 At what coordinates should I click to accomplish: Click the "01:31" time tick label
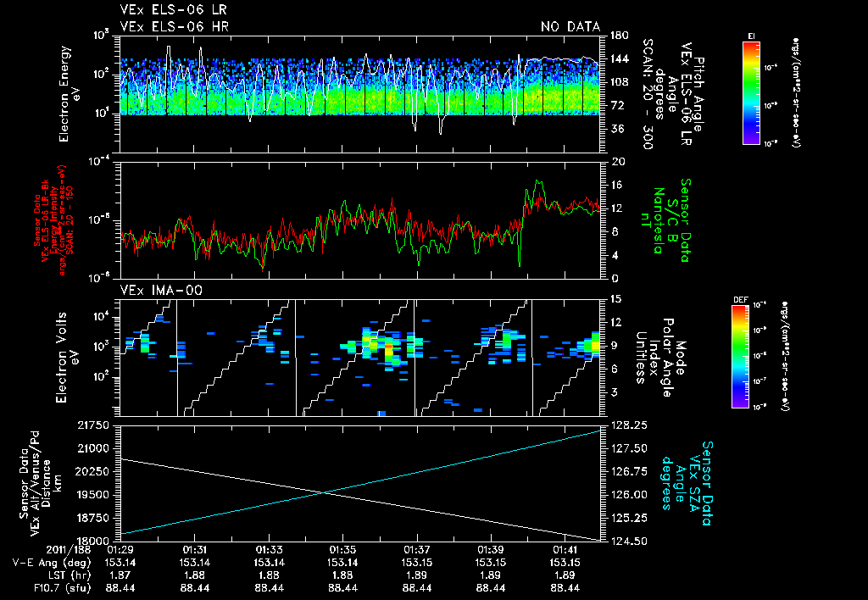(194, 550)
